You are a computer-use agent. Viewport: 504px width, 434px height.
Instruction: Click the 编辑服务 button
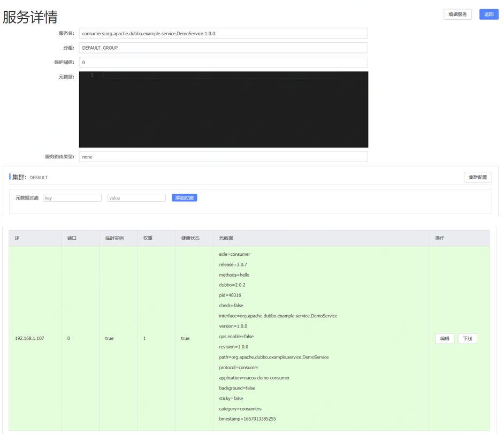(457, 14)
